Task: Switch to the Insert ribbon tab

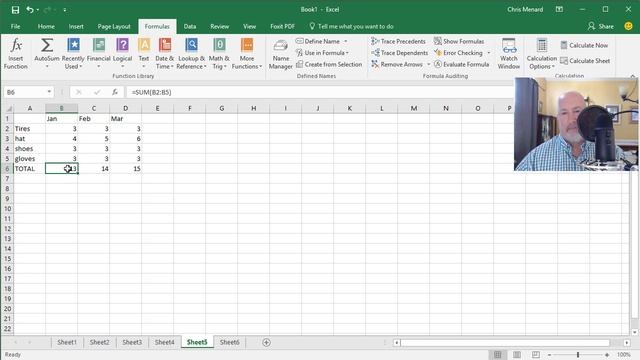Action: 76,26
